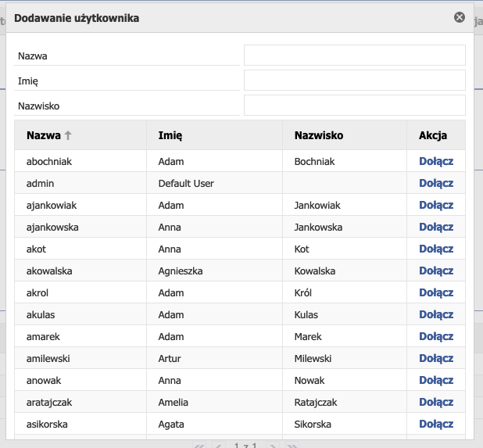Click the Bochniak surname cell
Screen dimensions: 483x448
coord(345,161)
